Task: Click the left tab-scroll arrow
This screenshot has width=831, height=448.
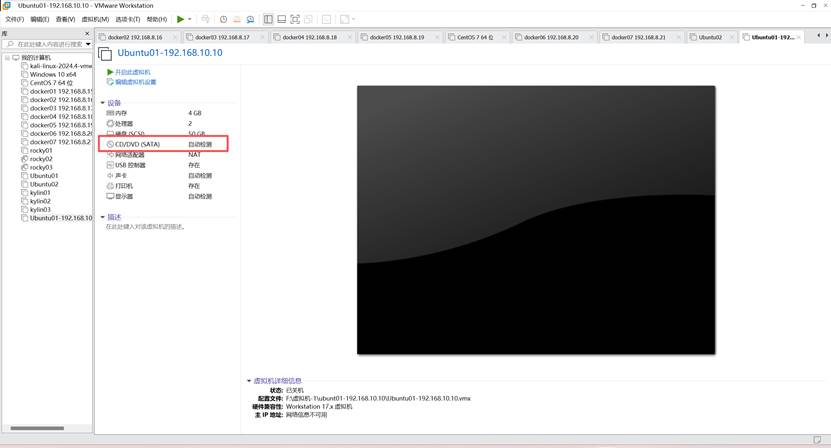Action: (x=819, y=36)
